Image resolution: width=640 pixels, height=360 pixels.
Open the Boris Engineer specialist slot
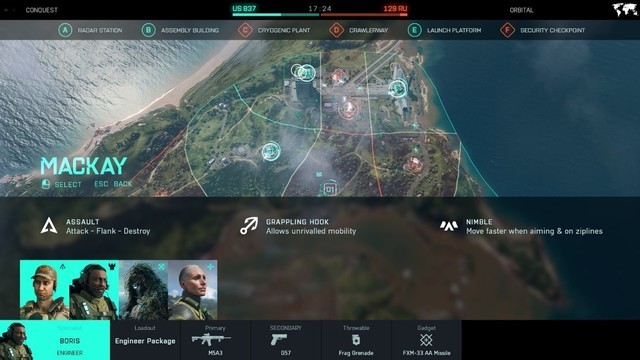[55, 340]
